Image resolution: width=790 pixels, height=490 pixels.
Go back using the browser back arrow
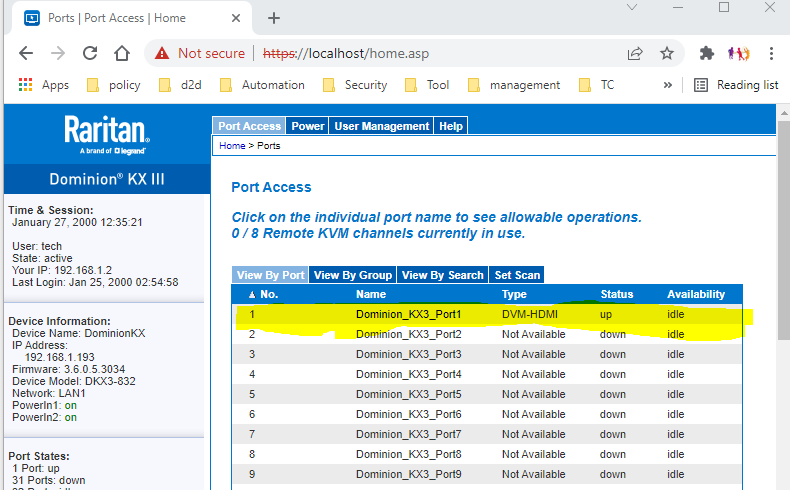(26, 53)
